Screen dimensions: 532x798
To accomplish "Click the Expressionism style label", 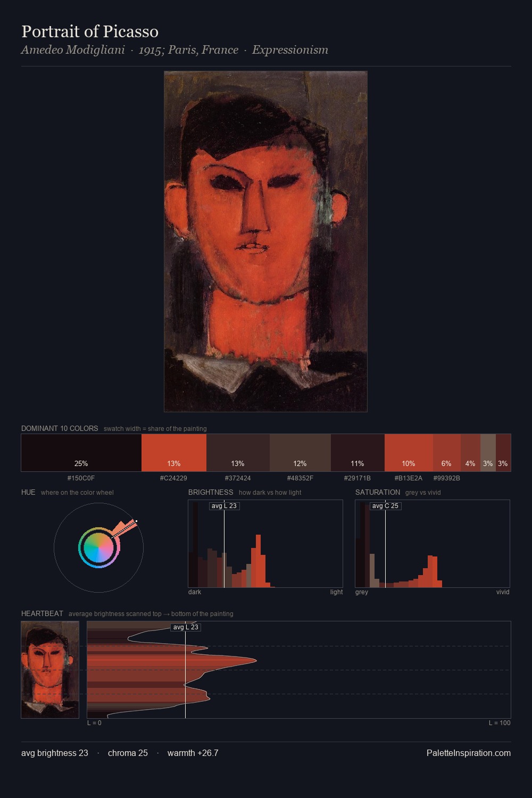I will tap(290, 50).
